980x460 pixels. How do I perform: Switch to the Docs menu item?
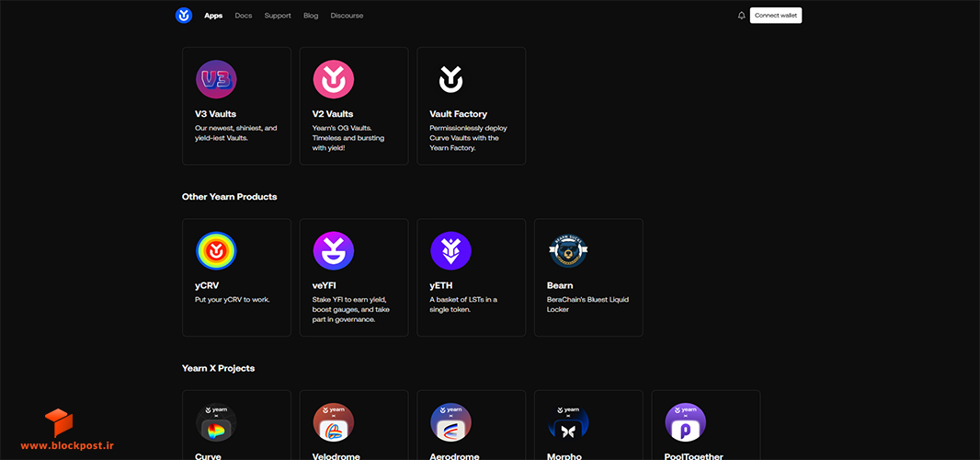243,16
